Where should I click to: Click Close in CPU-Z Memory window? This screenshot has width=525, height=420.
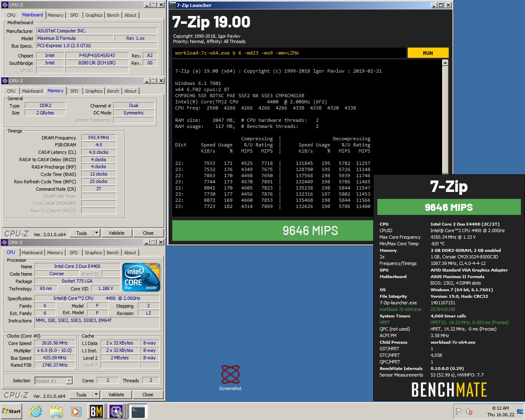point(148,233)
